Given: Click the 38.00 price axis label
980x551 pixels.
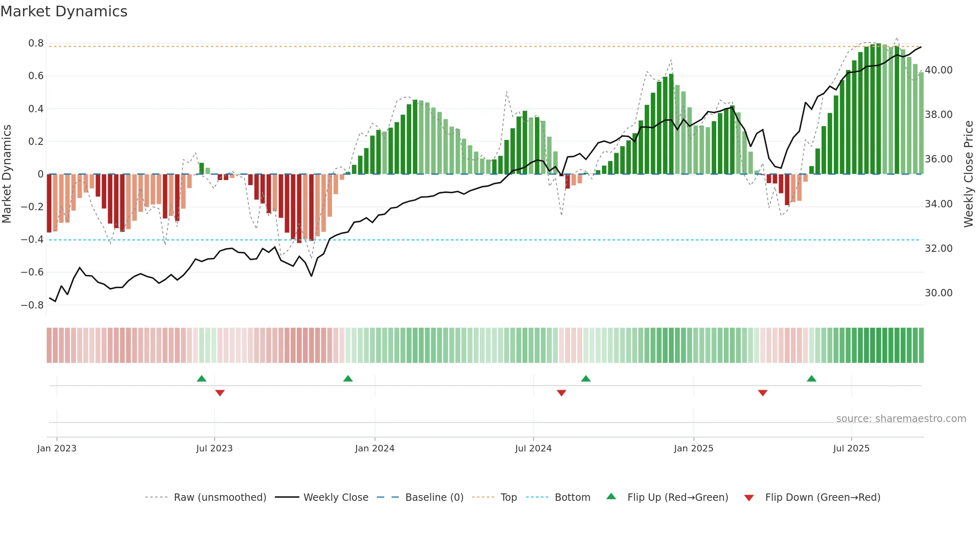Looking at the screenshot, I should click(x=939, y=115).
